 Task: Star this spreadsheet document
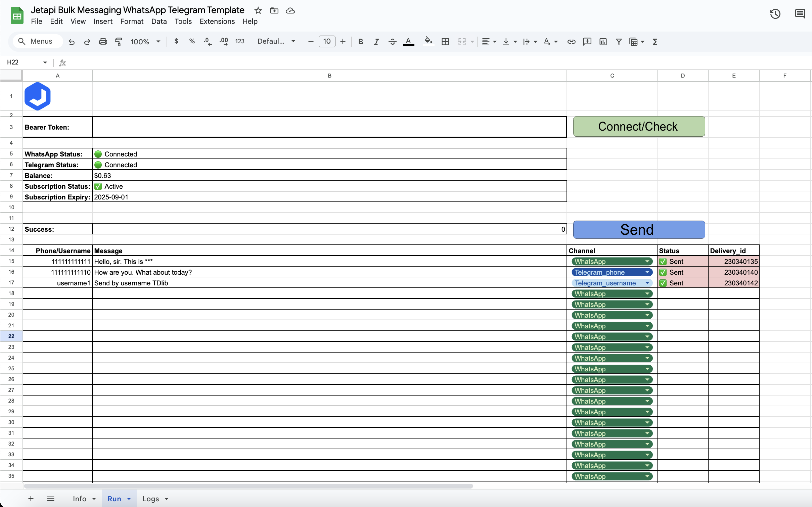tap(258, 10)
